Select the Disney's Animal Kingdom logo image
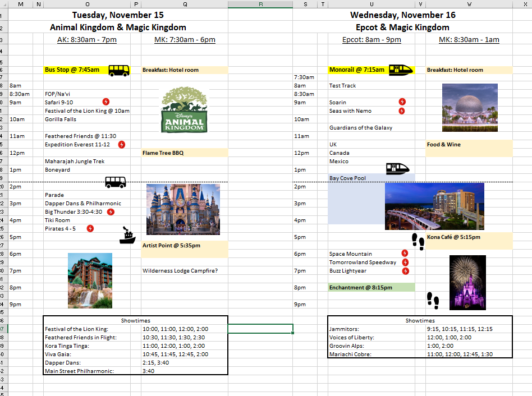Screen dimensions: 532x396 tap(184, 110)
